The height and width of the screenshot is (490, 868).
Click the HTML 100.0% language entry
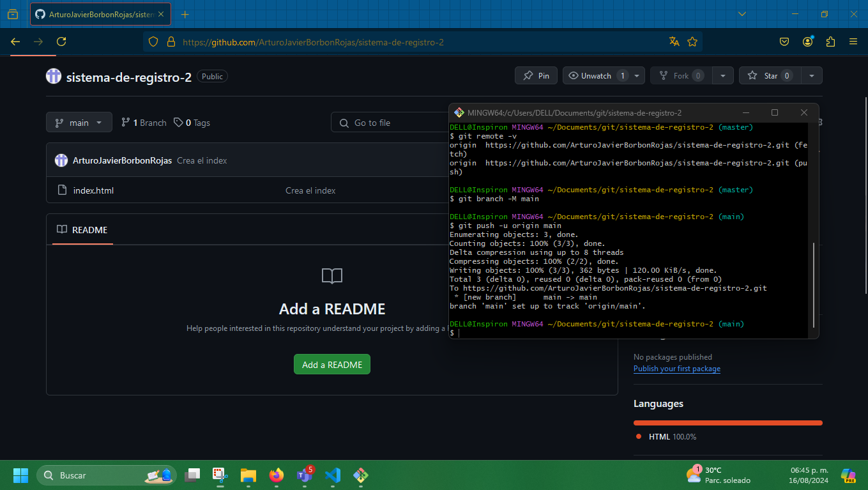click(666, 437)
